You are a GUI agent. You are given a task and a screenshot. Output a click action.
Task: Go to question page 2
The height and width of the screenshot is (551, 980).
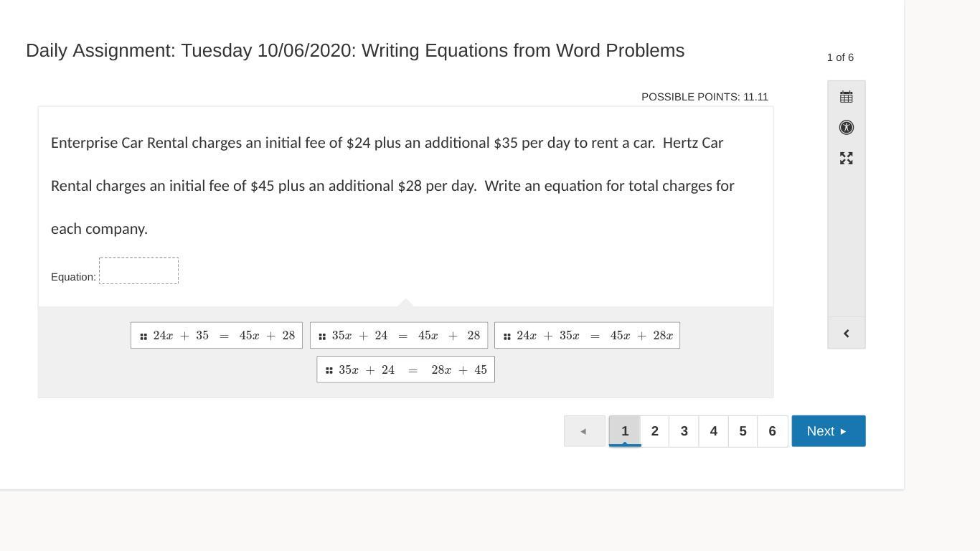point(654,431)
